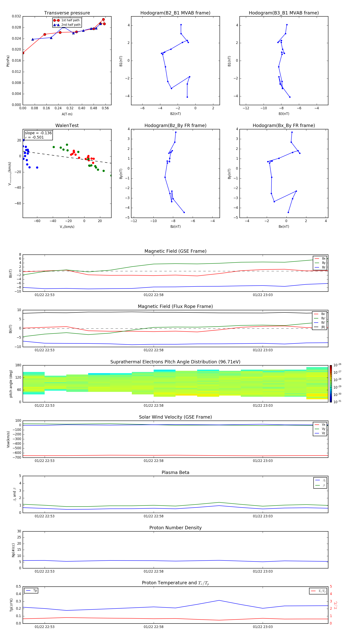The image size is (351, 644).
Task: Click the pitch angle distribution colorbar
Action: 331,384
